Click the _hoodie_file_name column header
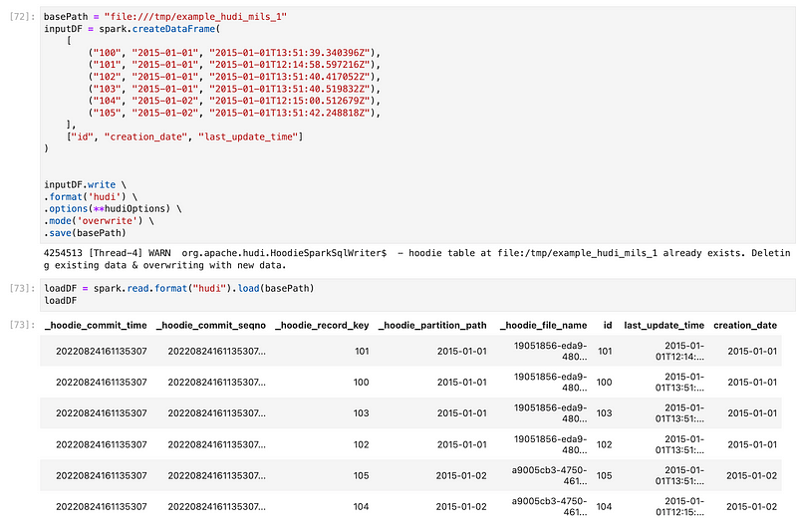The image size is (797, 532). [x=543, y=326]
